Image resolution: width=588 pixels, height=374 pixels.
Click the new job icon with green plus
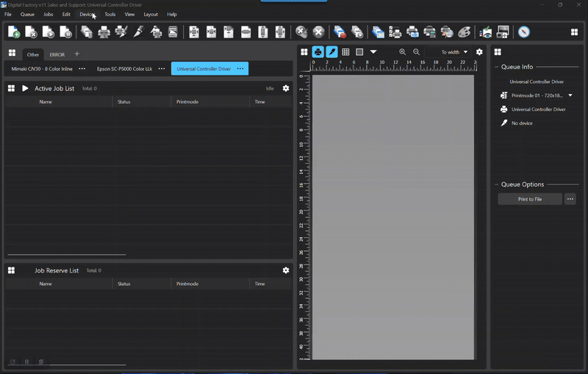13,32
